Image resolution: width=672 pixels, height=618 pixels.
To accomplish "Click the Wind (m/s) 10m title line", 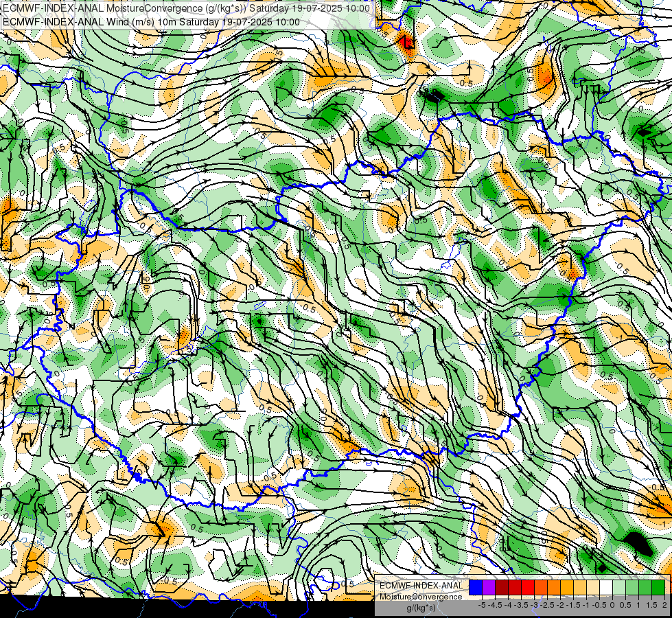I will pos(151,21).
